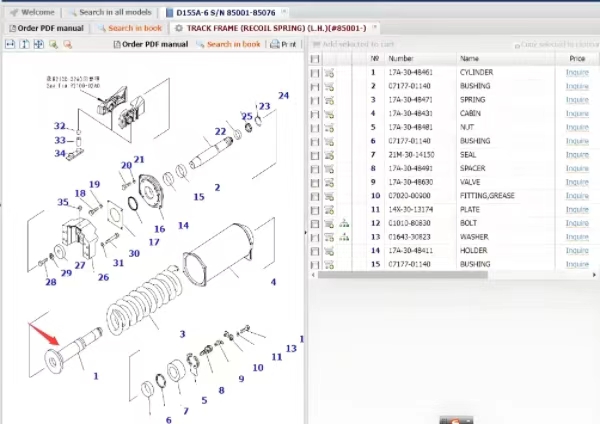The height and width of the screenshot is (424, 600).
Task: Click the Number column header
Action: pyautogui.click(x=420, y=59)
